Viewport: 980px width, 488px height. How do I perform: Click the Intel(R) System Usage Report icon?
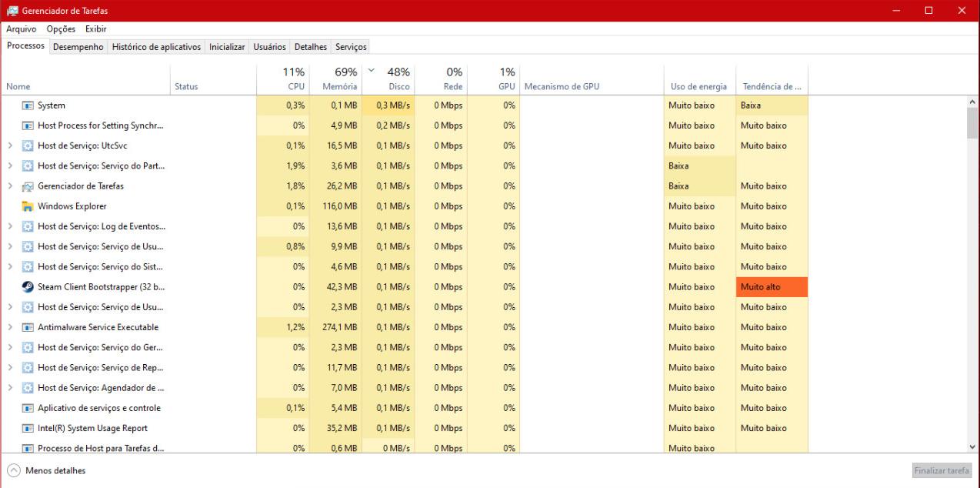coord(28,428)
